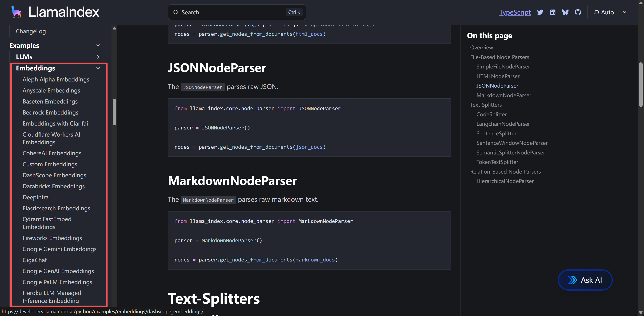Image resolution: width=644 pixels, height=316 pixels.
Task: Jump to TokenTextSplitter section
Action: click(497, 162)
